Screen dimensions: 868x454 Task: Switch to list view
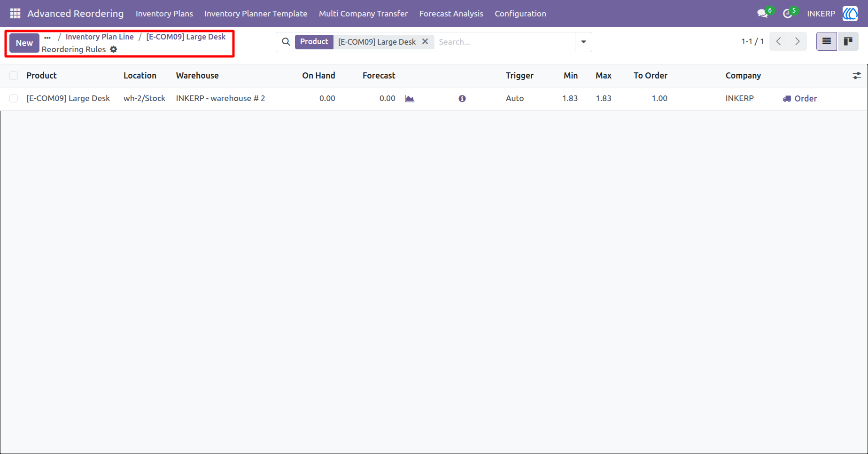point(827,41)
